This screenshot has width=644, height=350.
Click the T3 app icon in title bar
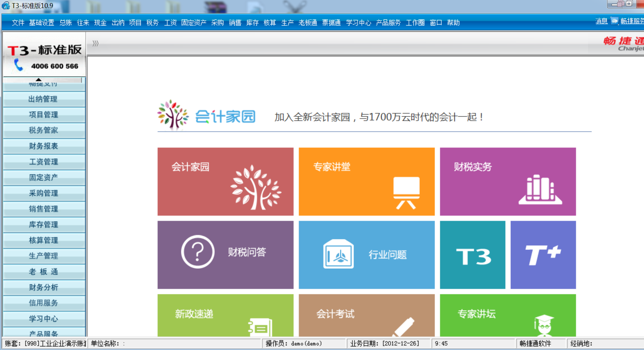[6, 6]
